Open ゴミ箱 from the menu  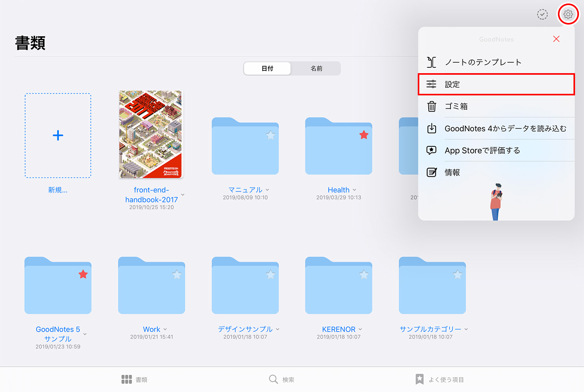point(496,106)
